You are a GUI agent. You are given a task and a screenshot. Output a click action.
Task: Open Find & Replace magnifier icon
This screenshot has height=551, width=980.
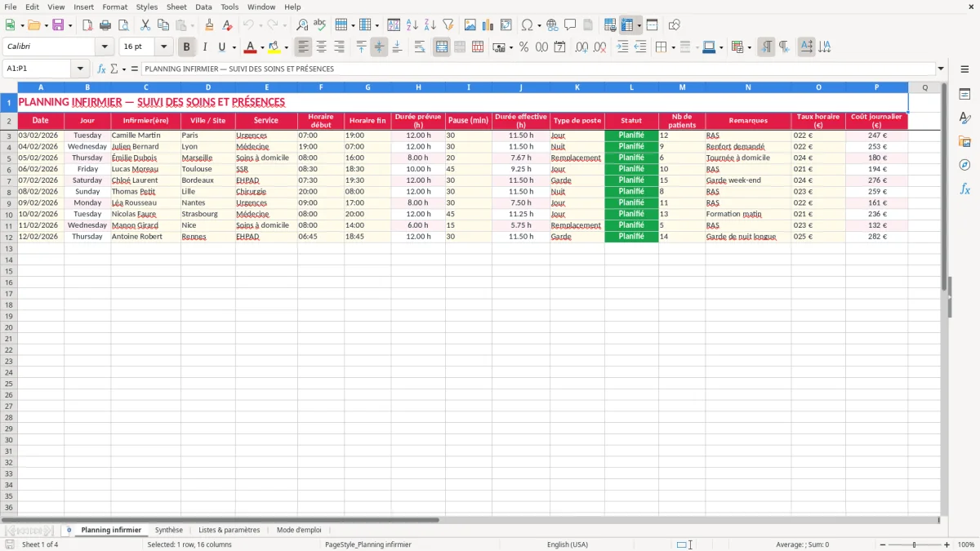click(302, 25)
